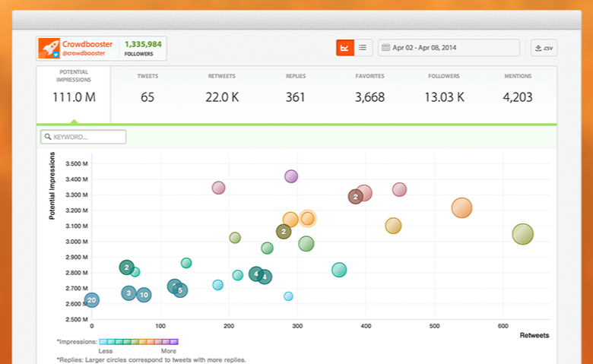Image resolution: width=593 pixels, height=364 pixels.
Task: Click the Impressions color legend scale
Action: click(139, 342)
